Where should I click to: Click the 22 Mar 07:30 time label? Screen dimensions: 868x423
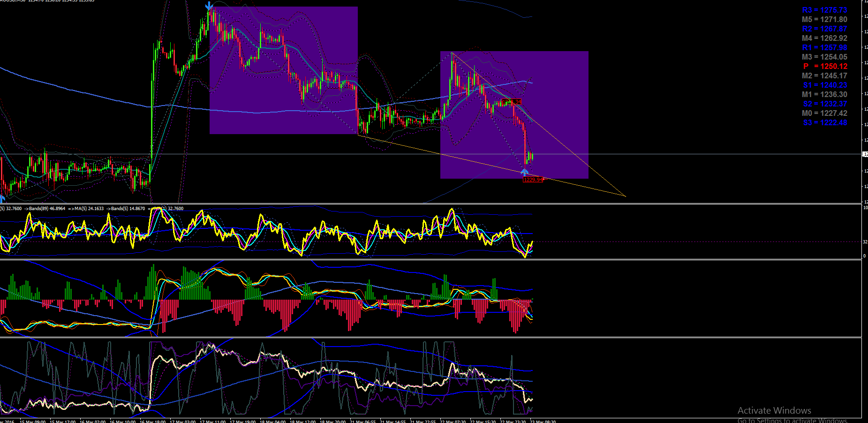(x=453, y=421)
